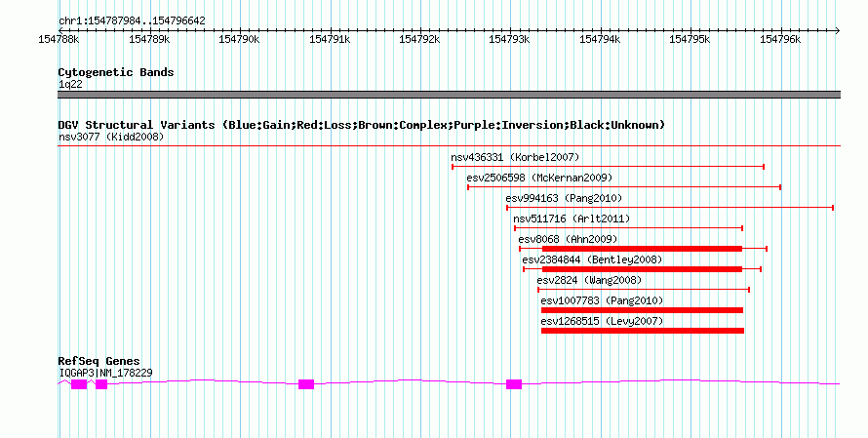The width and height of the screenshot is (868, 438).
Task: Click the thick red bar of esv8068
Action: [642, 249]
